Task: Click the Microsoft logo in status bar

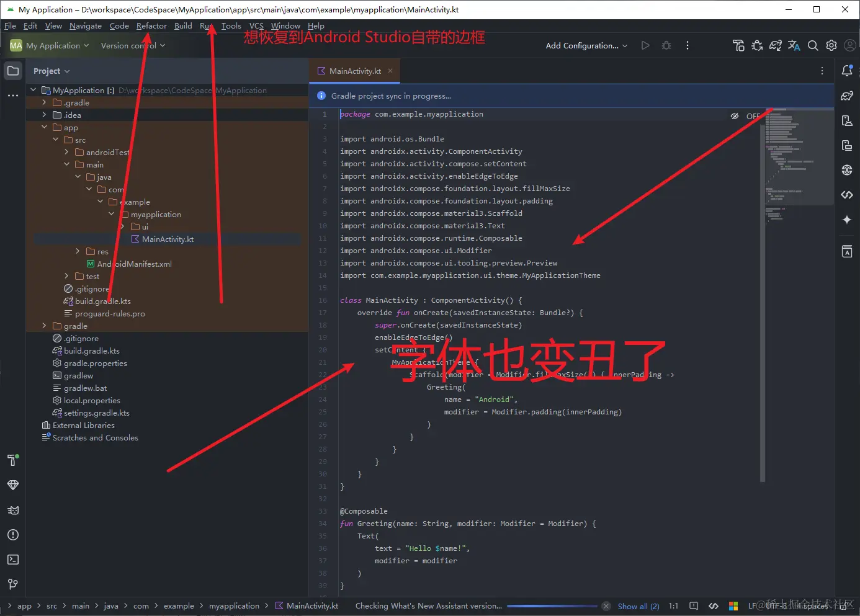Action: [x=733, y=606]
